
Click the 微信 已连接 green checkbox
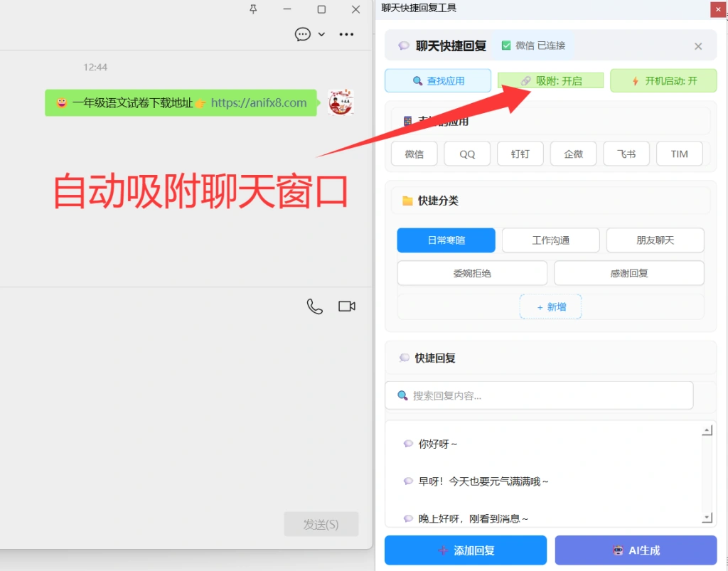(506, 45)
